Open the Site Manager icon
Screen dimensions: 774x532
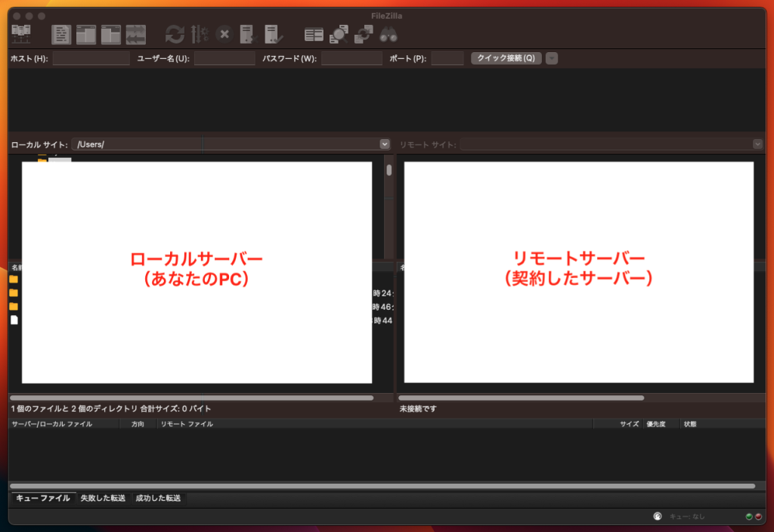point(20,34)
